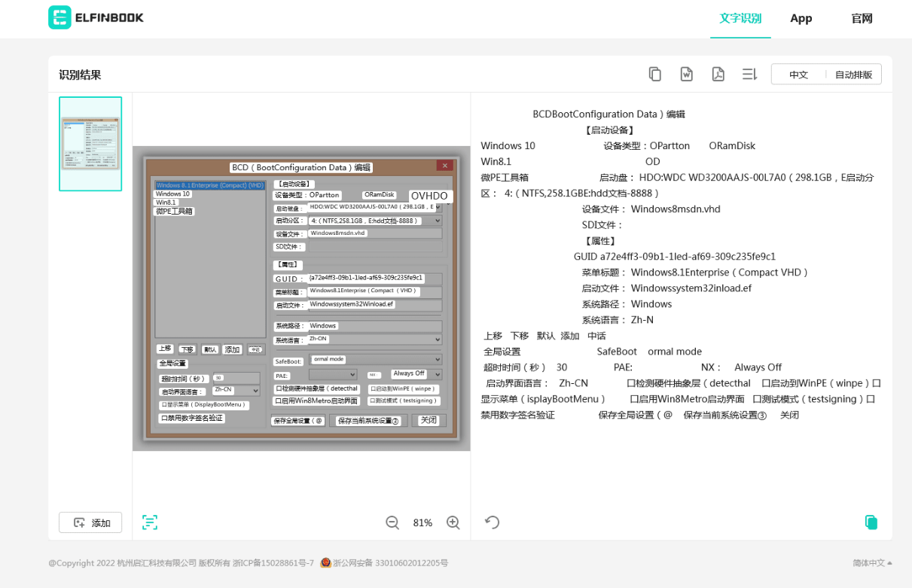912x588 pixels.
Task: Click the green copy icon at bottom right
Action: [x=871, y=522]
